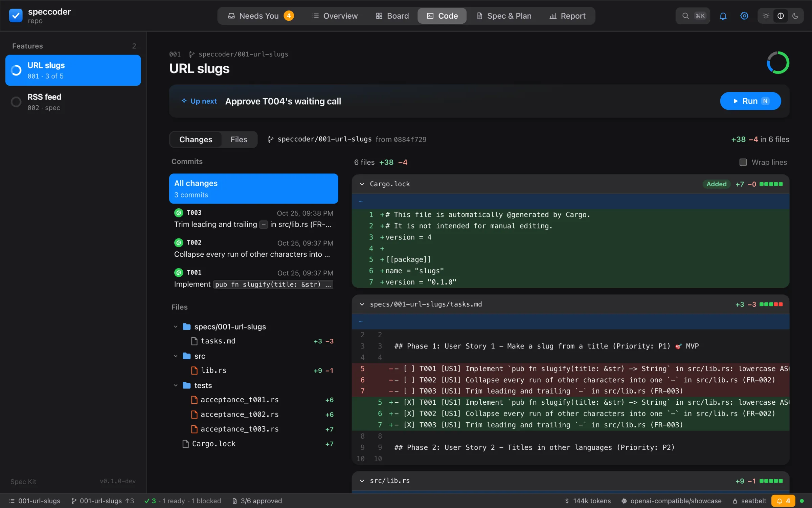The width and height of the screenshot is (812, 508).
Task: Click the circular progress ring
Action: [x=778, y=63]
